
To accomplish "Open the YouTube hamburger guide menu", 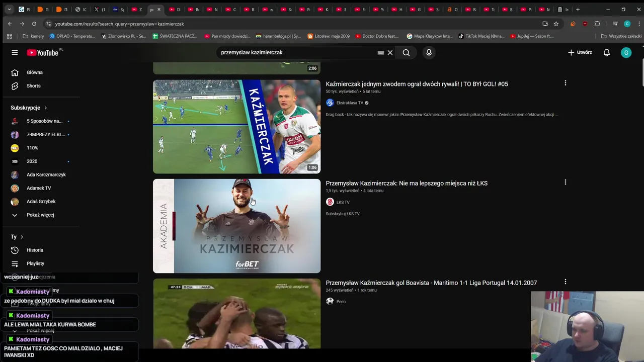I will (x=15, y=52).
